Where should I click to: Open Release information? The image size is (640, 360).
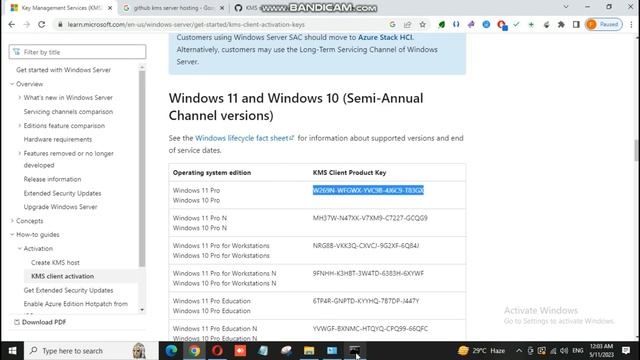click(x=52, y=179)
